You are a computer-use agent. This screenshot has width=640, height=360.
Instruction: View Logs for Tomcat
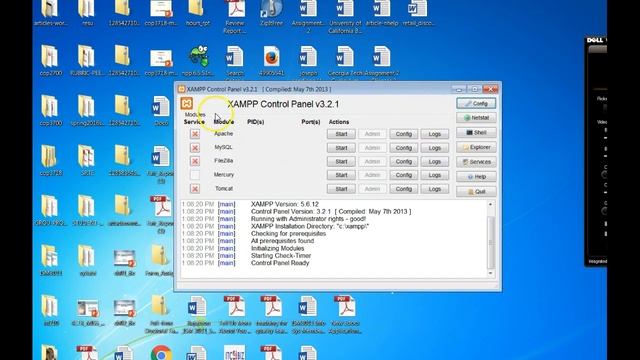[435, 189]
